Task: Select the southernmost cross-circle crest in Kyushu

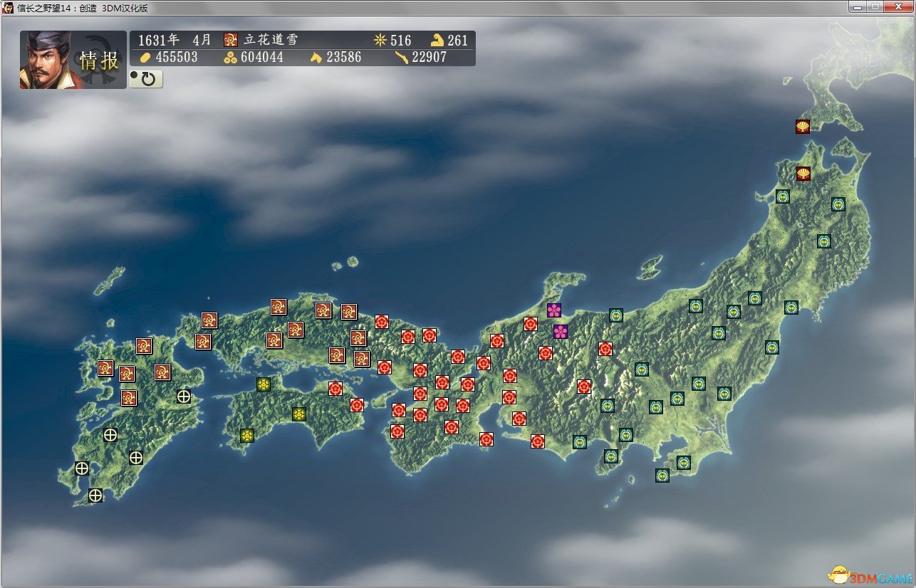Action: pyautogui.click(x=95, y=495)
